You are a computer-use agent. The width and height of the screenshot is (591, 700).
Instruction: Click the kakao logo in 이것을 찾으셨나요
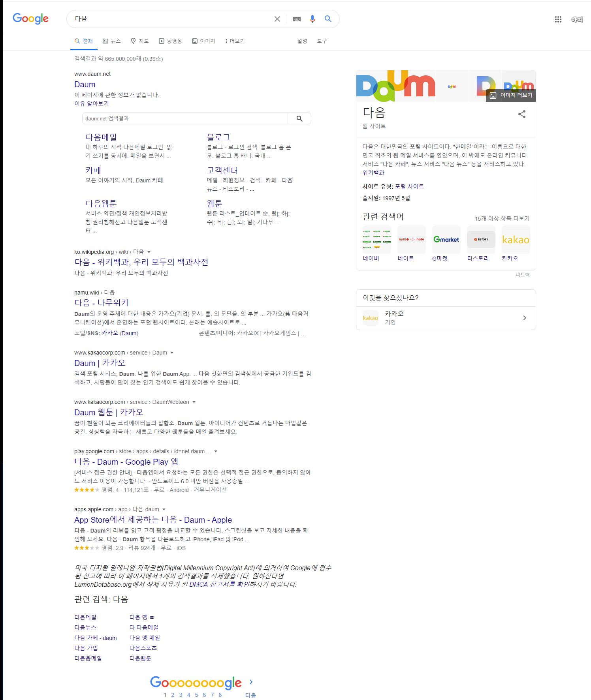371,318
